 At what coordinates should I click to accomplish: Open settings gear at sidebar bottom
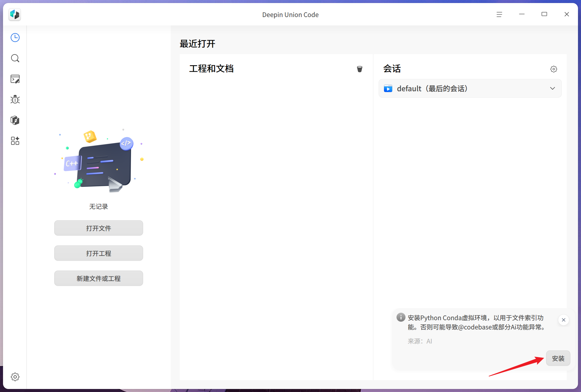point(15,377)
